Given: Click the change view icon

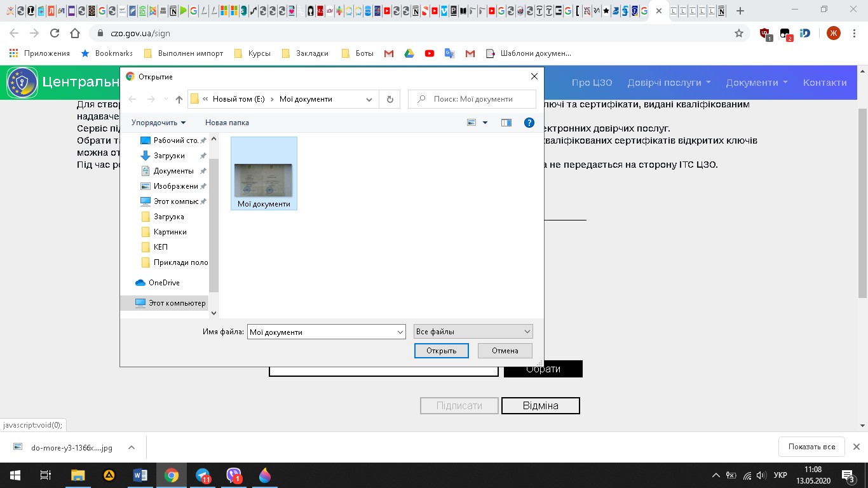Looking at the screenshot, I should click(472, 123).
